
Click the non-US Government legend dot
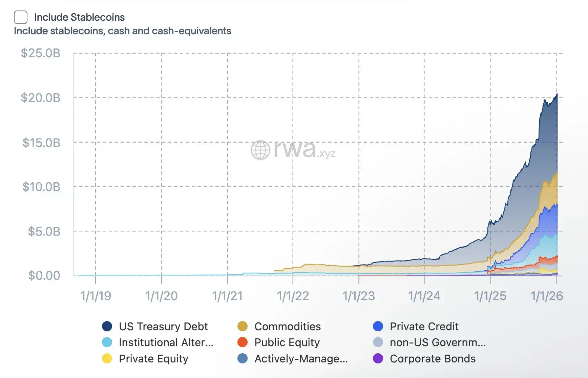click(x=378, y=342)
